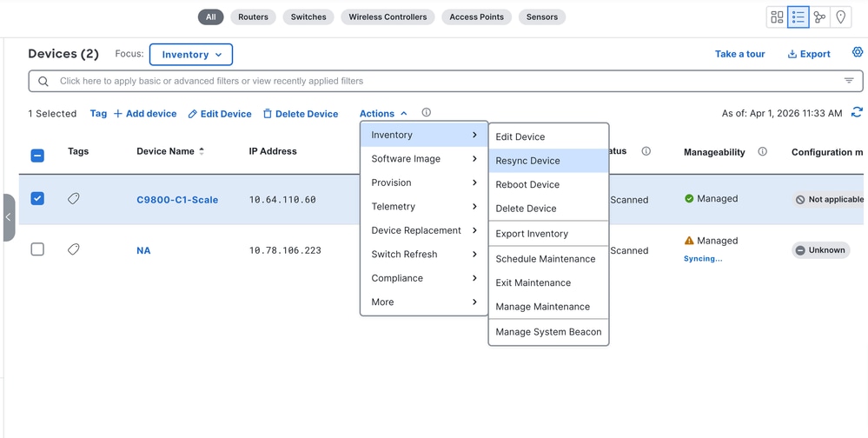Screen dimensions: 868x438
Task: Click info icon left of Manageability column
Action: click(646, 151)
